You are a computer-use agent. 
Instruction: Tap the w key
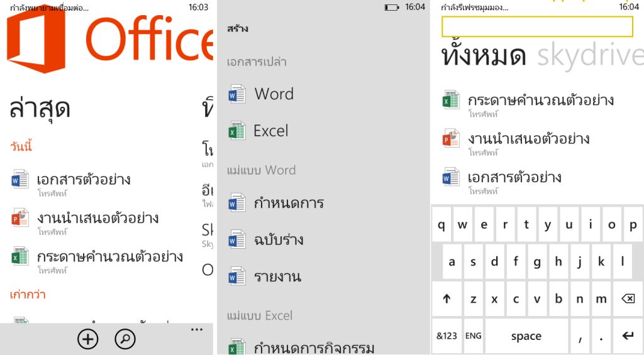(x=462, y=224)
